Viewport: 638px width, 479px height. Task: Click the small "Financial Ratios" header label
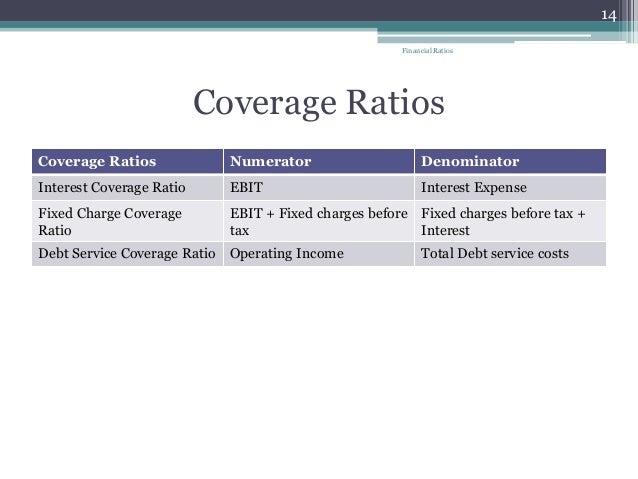pos(427,50)
